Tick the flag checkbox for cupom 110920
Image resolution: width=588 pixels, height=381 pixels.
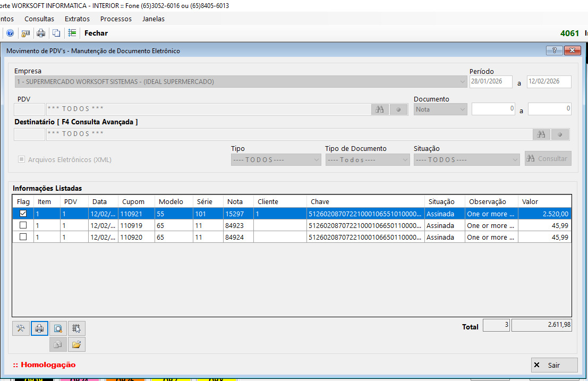pyautogui.click(x=23, y=237)
